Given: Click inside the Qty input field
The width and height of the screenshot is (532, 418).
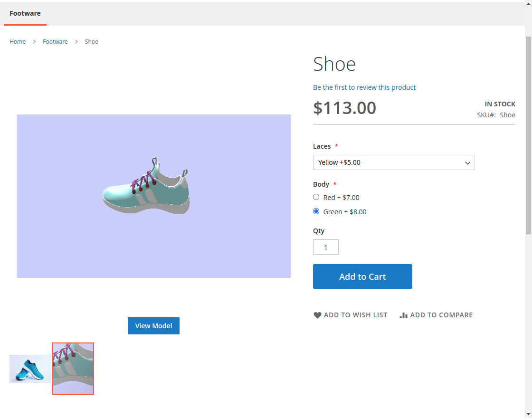Looking at the screenshot, I should coord(326,247).
